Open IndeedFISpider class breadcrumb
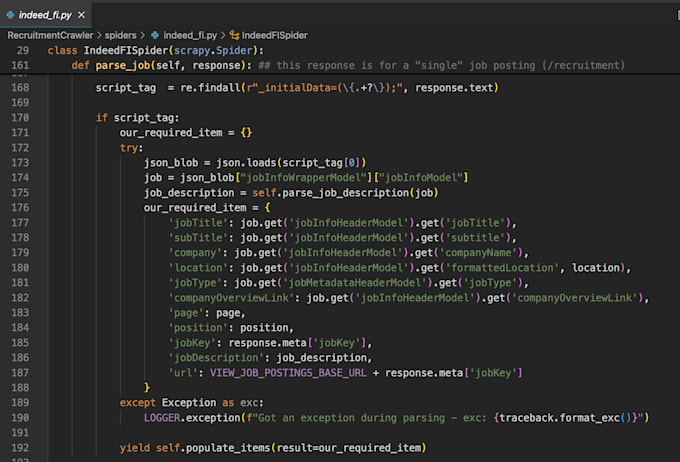Screen dimensions: 680x462 pos(275,35)
